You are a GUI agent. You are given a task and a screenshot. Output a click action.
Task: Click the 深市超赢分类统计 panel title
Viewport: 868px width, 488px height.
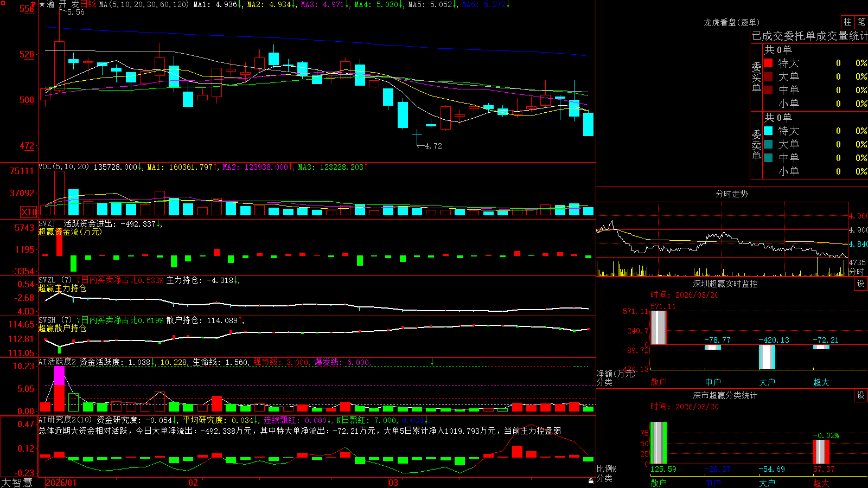tap(725, 395)
